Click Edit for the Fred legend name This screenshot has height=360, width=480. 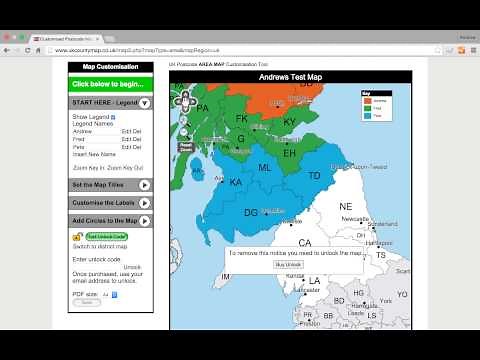[x=126, y=139]
